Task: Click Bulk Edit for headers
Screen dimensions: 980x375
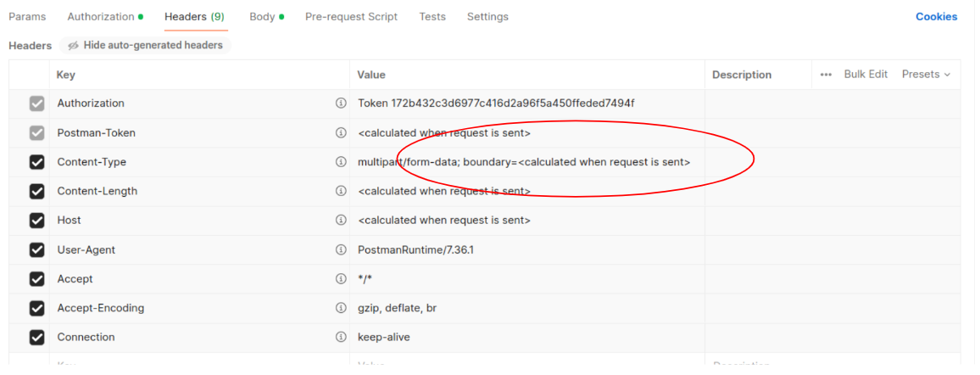Action: click(866, 75)
